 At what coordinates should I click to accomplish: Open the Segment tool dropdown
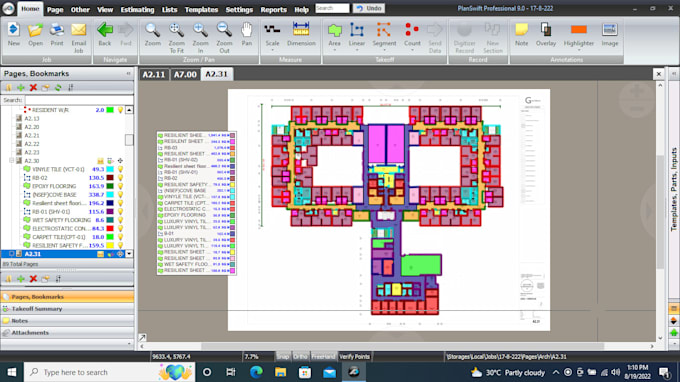(x=384, y=50)
